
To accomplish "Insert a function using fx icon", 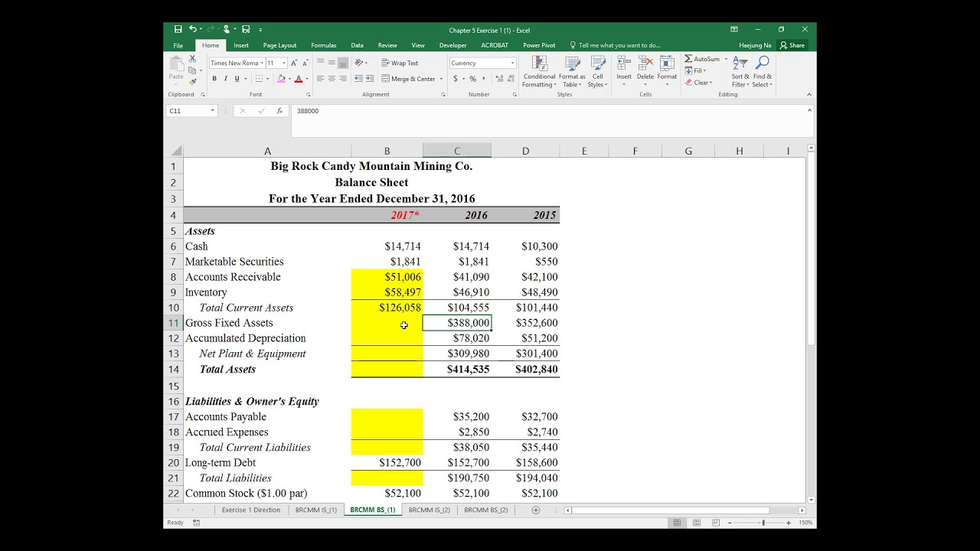I will pos(279,111).
